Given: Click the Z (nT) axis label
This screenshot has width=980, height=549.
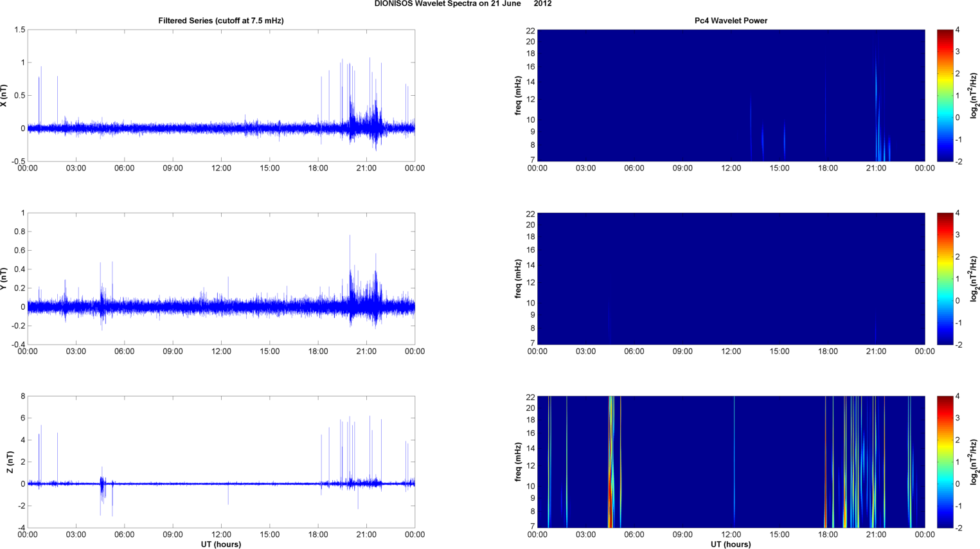Looking at the screenshot, I should [10, 462].
